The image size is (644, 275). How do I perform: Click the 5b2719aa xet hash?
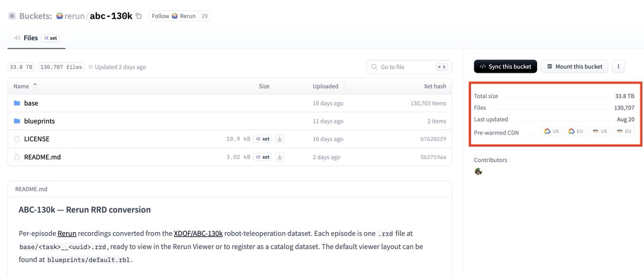[433, 157]
